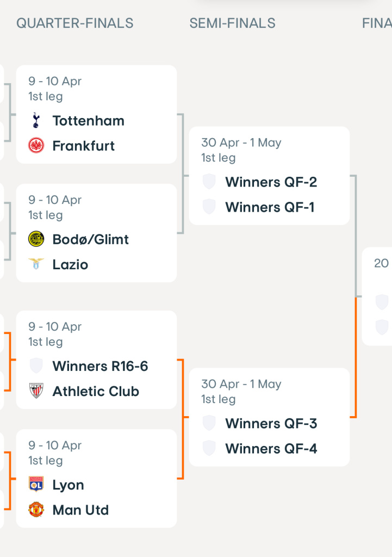Open the Man Utd team link
Viewport: 392px width, 557px height.
[x=80, y=510]
